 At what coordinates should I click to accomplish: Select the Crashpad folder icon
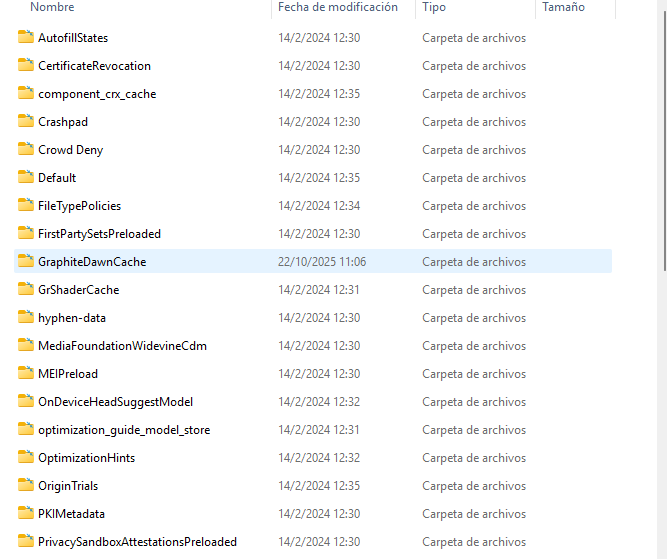click(x=26, y=122)
